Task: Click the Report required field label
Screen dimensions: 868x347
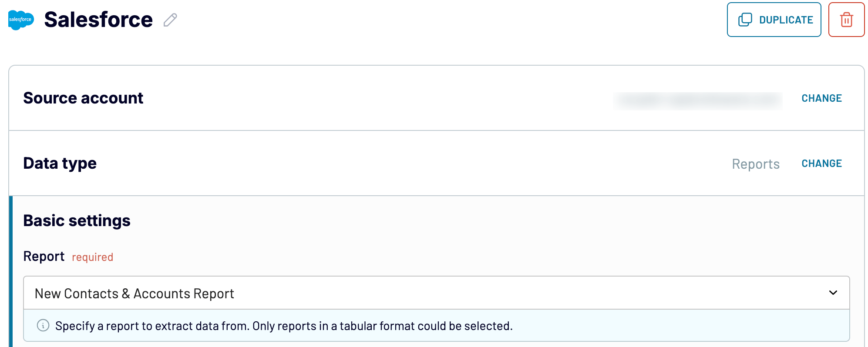Action: tap(44, 257)
